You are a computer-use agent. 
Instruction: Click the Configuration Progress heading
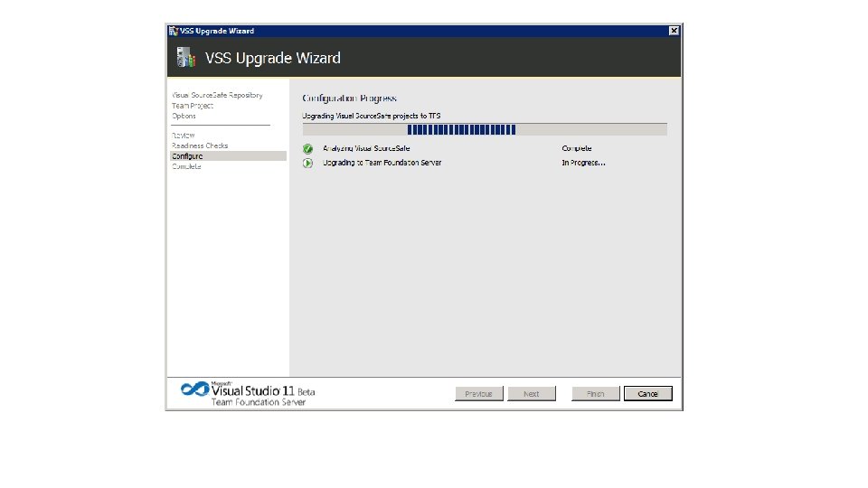click(x=349, y=99)
